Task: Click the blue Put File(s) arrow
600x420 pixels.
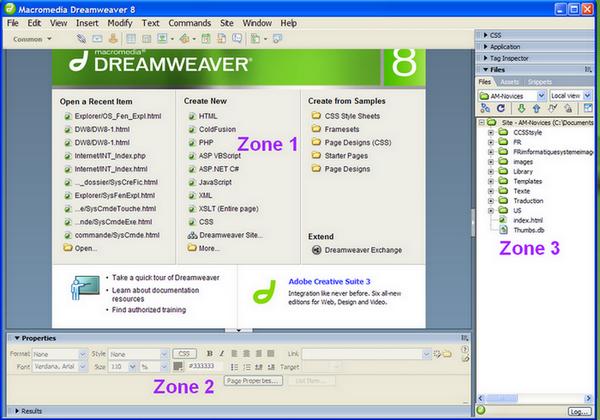Action: [536, 109]
